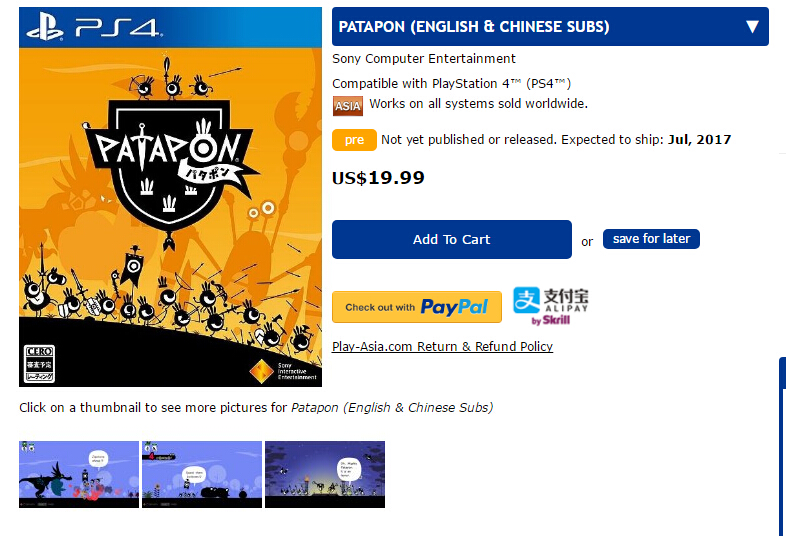Select the Alipay by Skrill payment icon
786x536 pixels.
551,306
